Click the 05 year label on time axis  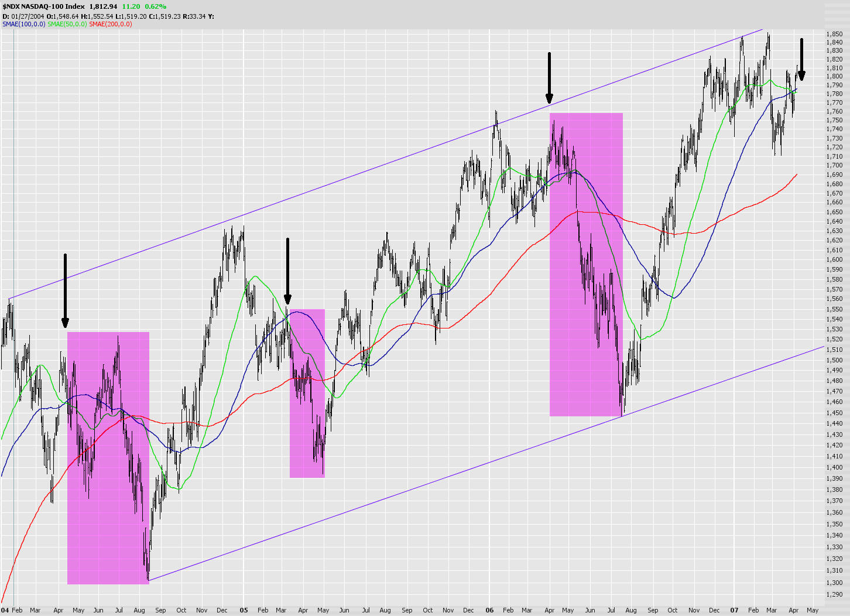click(244, 610)
